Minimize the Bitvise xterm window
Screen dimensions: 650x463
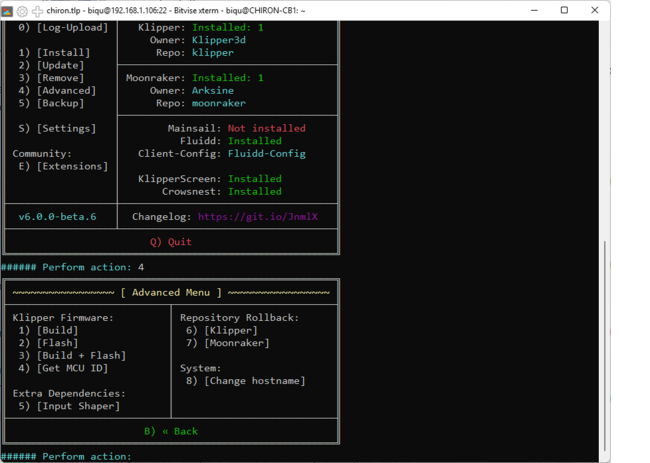533,11
